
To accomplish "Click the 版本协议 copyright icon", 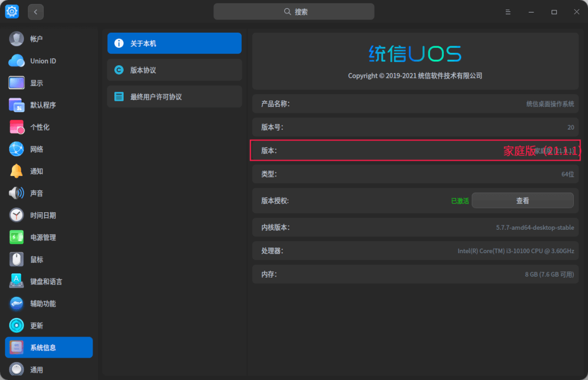I will pos(119,70).
